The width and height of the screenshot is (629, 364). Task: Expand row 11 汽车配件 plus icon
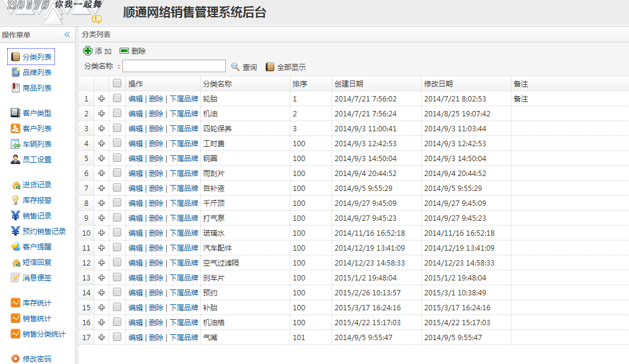click(x=102, y=248)
